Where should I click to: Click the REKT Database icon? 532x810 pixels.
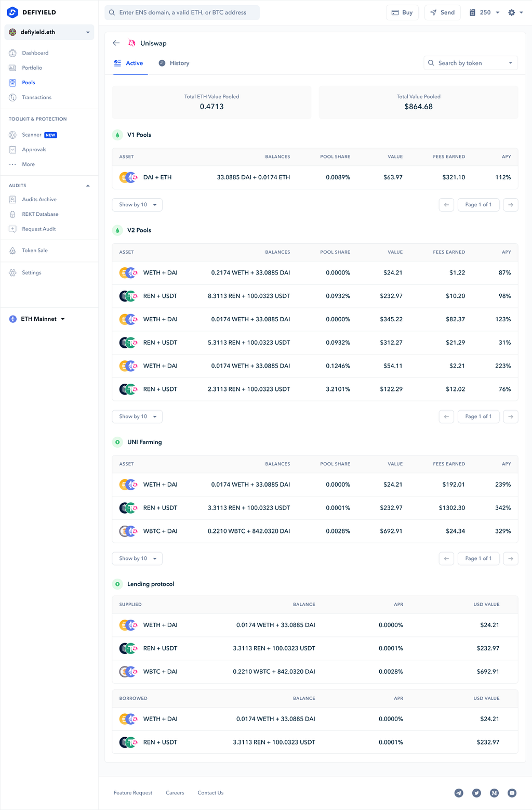12,214
